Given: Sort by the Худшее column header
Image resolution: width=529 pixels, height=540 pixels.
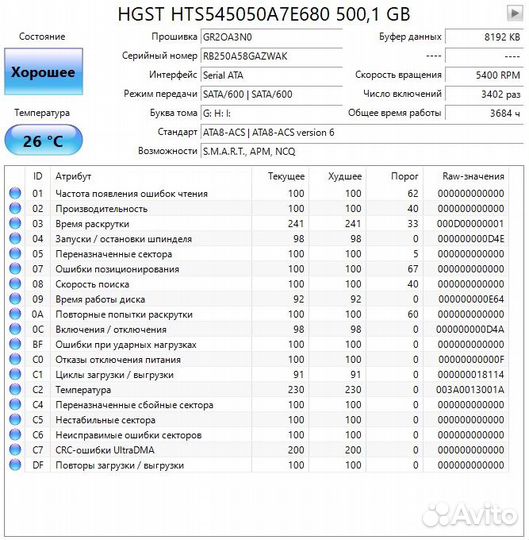Looking at the screenshot, I should [337, 176].
